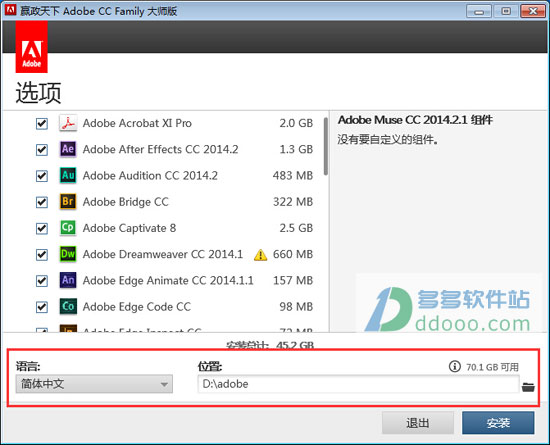This screenshot has width=550, height=445.
Task: Click the 660 MB size value
Action: pyautogui.click(x=293, y=254)
